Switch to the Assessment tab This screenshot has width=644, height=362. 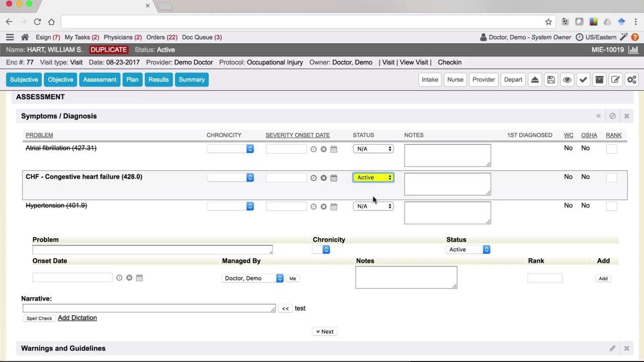(x=100, y=79)
